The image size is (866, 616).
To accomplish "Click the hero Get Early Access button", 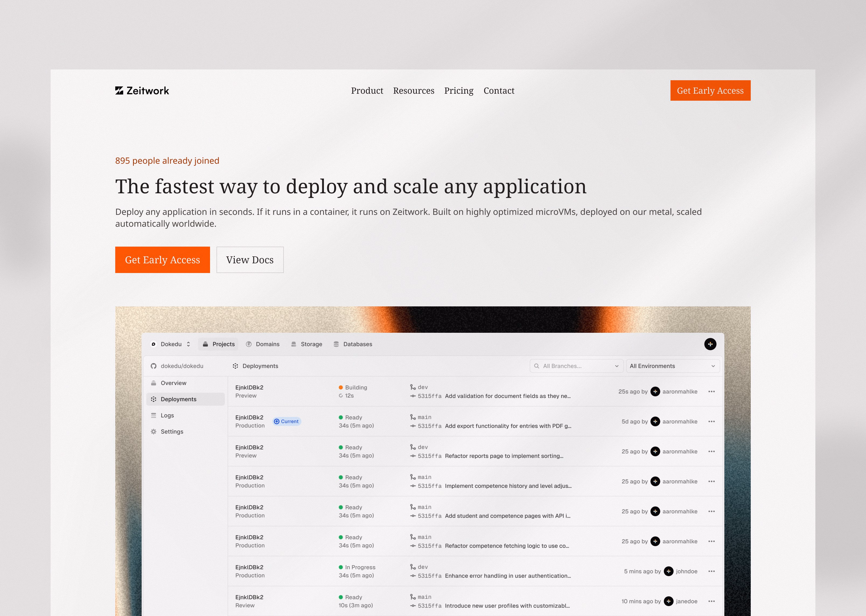I will (162, 260).
